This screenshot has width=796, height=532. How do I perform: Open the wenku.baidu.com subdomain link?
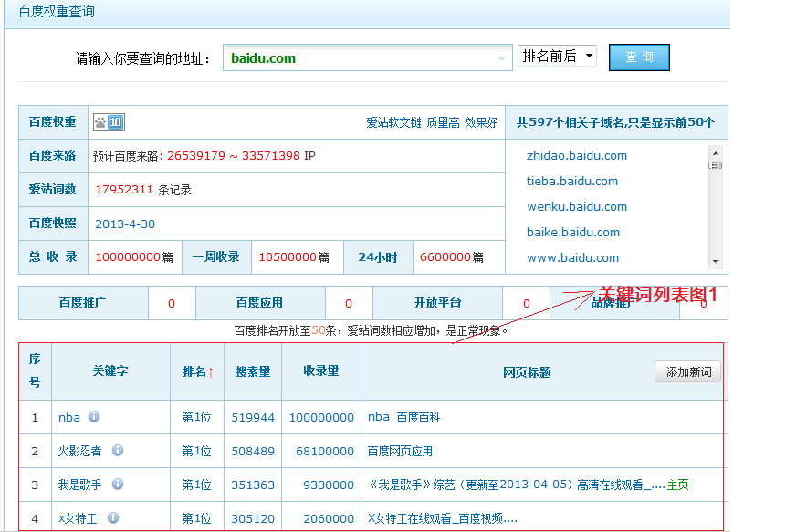coord(577,207)
